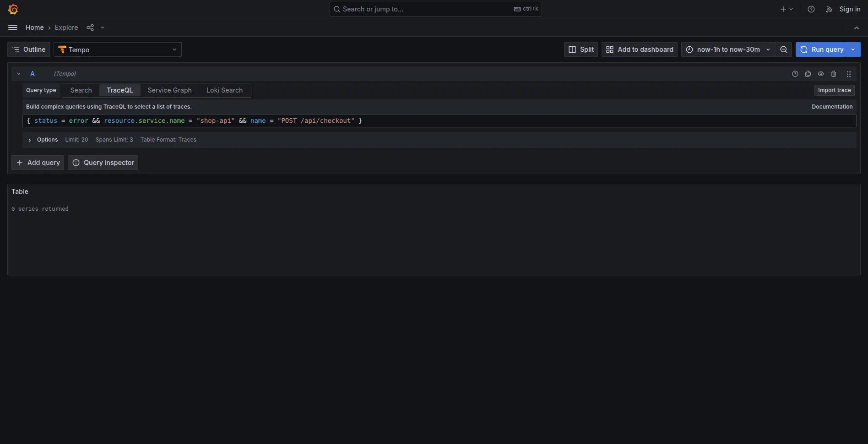868x444 pixels.
Task: Delete query A with trash icon
Action: (x=834, y=74)
